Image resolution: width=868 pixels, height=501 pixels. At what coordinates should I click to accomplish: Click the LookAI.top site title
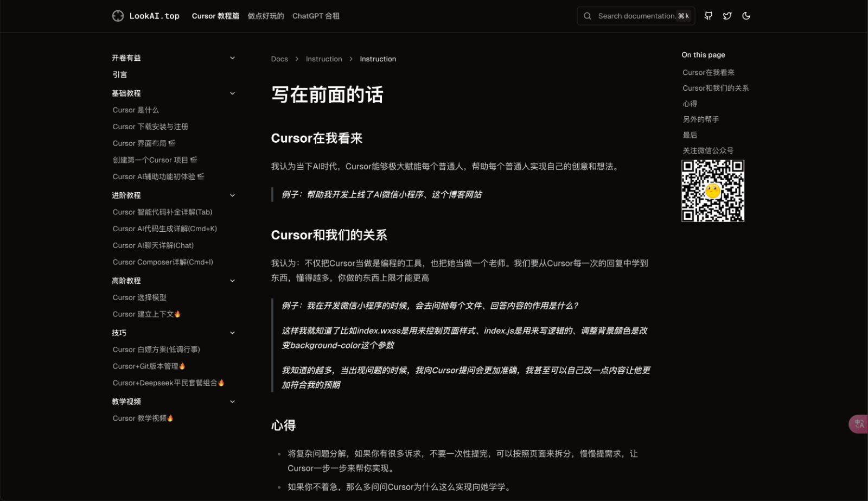154,16
